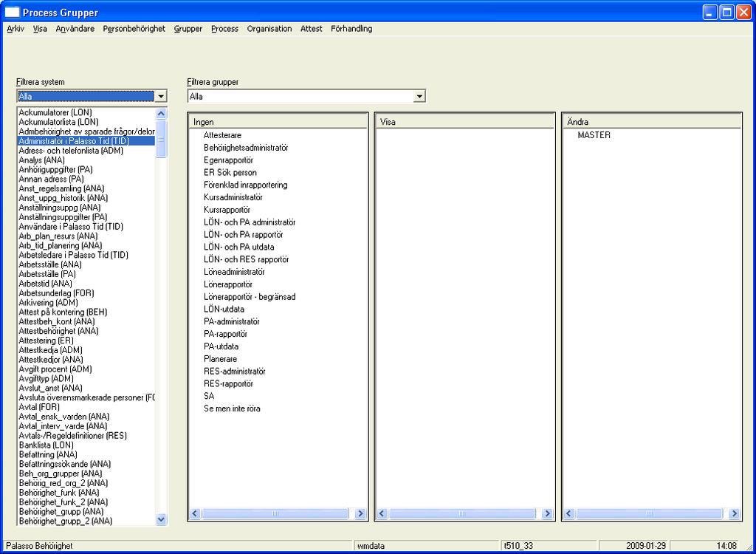Select Se men inte röra group

pos(232,408)
